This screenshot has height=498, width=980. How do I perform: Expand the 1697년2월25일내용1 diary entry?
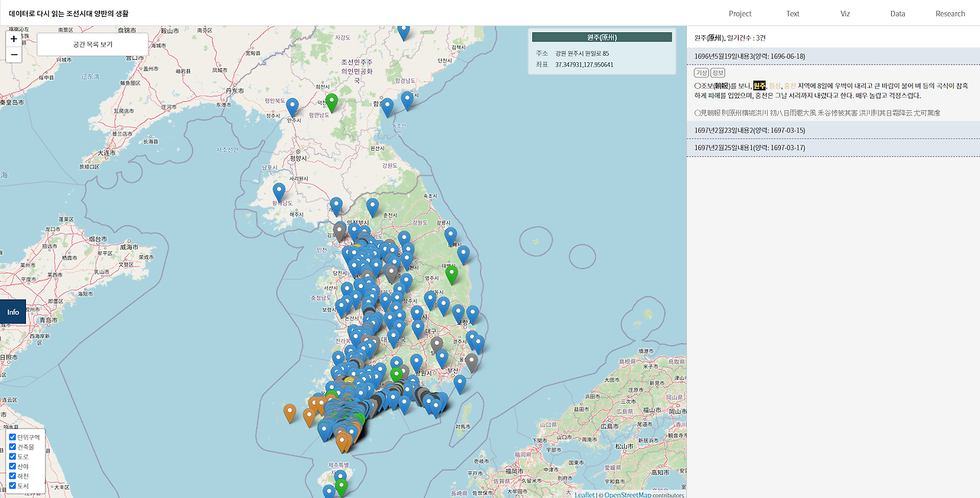click(833, 147)
